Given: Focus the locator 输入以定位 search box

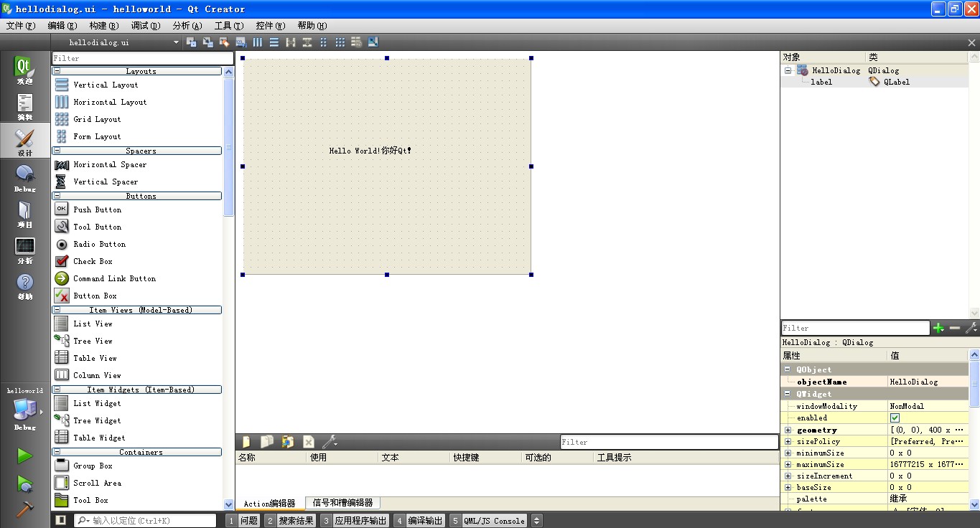Looking at the screenshot, I should [145, 521].
